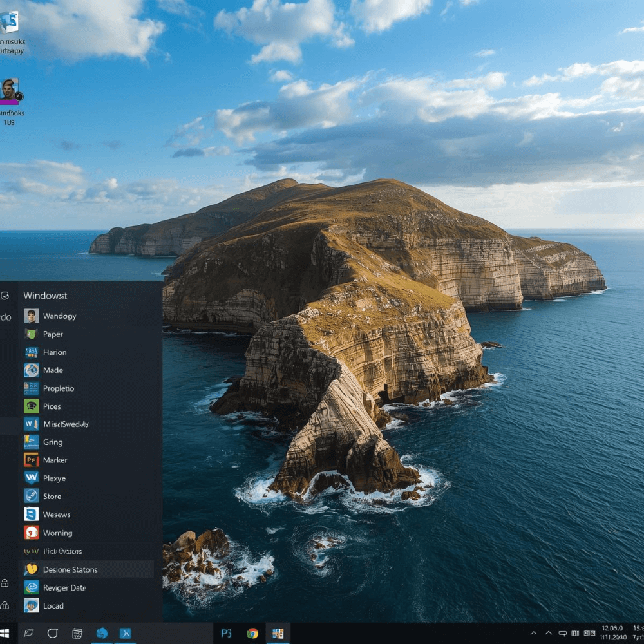This screenshot has height=644, width=644.
Task: Open the Cortana circle icon on taskbar
Action: point(53,633)
